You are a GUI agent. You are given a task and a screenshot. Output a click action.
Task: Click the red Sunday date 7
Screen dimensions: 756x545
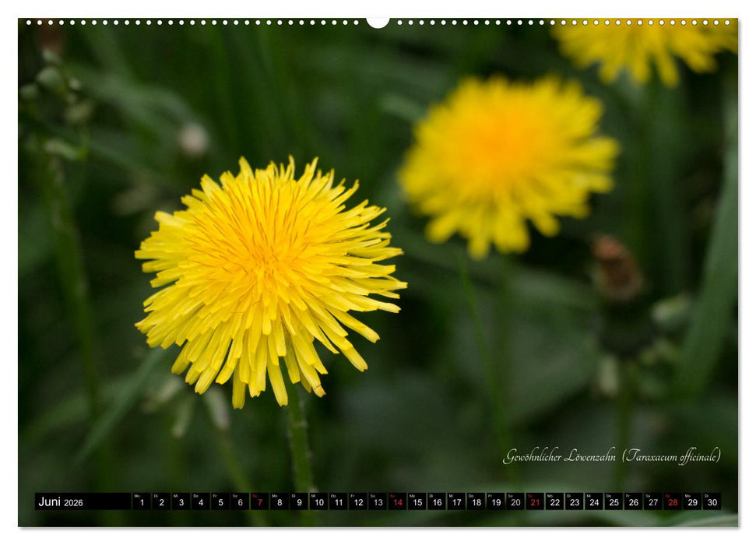coord(261,504)
